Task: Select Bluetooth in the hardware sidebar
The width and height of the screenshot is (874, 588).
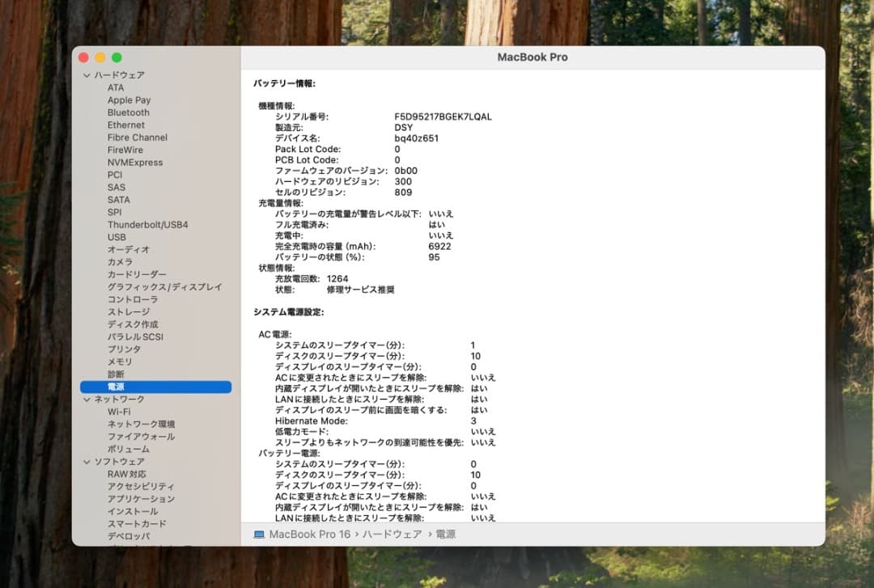Action: coord(128,112)
